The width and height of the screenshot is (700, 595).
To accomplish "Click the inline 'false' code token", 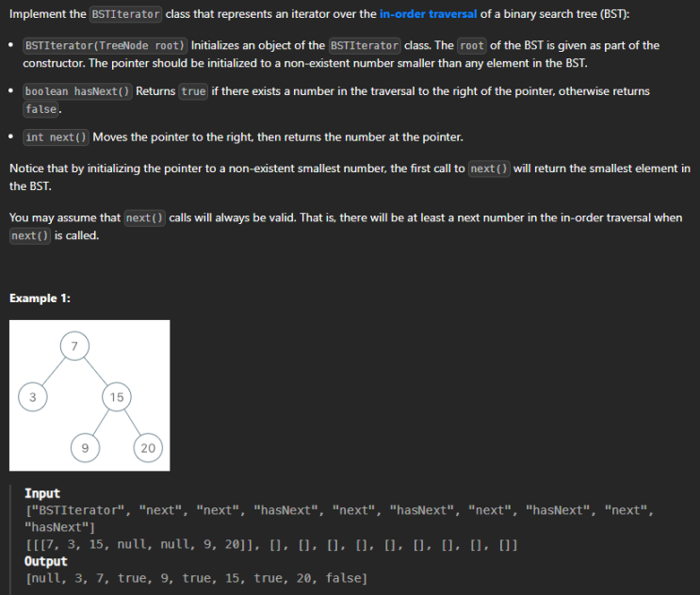I will 41,109.
